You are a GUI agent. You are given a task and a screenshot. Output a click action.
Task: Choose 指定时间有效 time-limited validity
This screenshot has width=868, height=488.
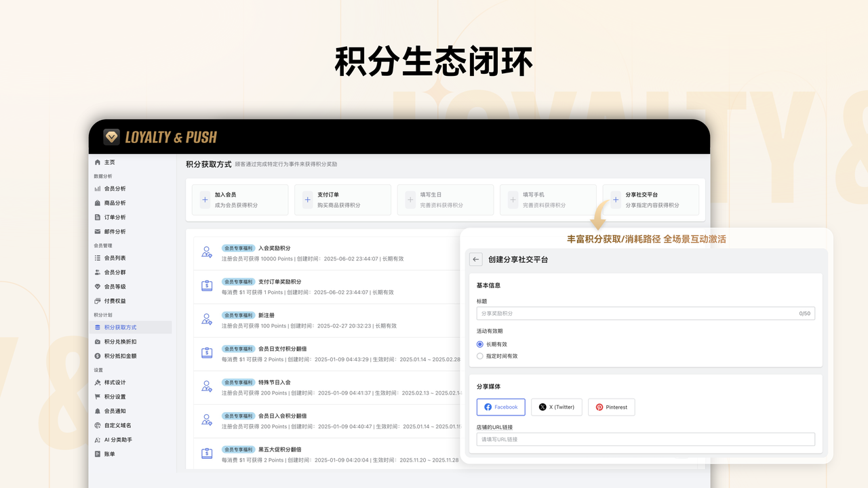480,355
